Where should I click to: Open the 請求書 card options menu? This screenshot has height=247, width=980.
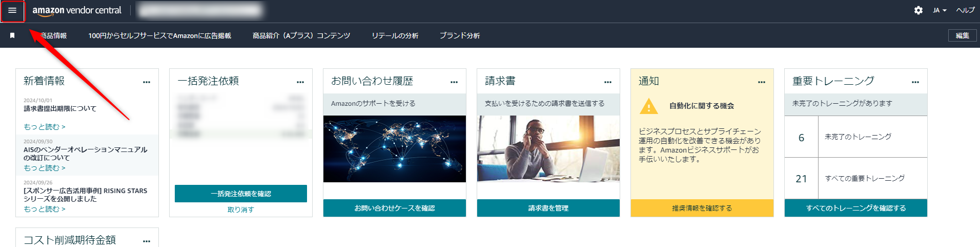(608, 82)
